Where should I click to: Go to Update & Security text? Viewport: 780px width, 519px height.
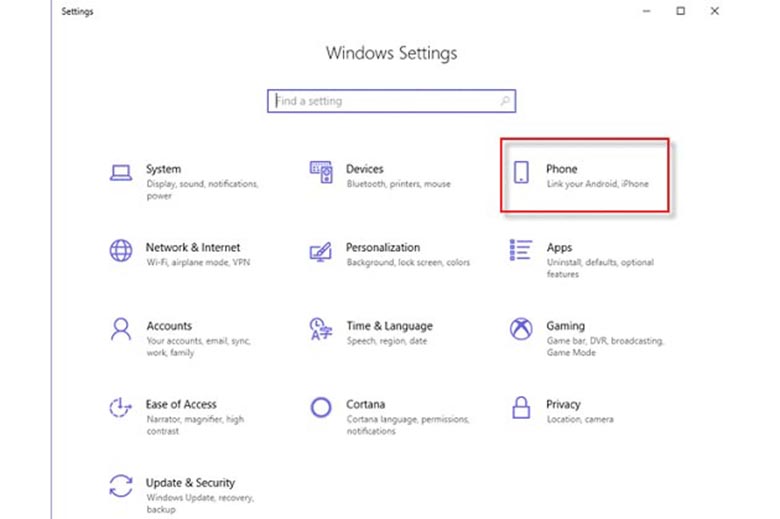click(190, 483)
